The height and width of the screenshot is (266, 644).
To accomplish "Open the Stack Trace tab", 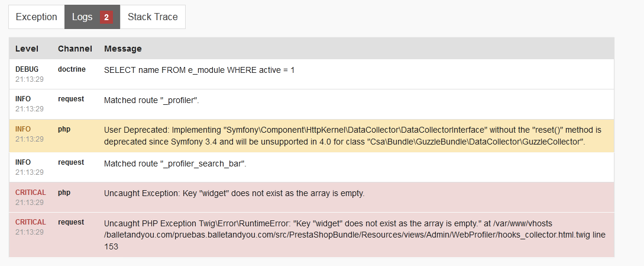I will click(x=153, y=17).
